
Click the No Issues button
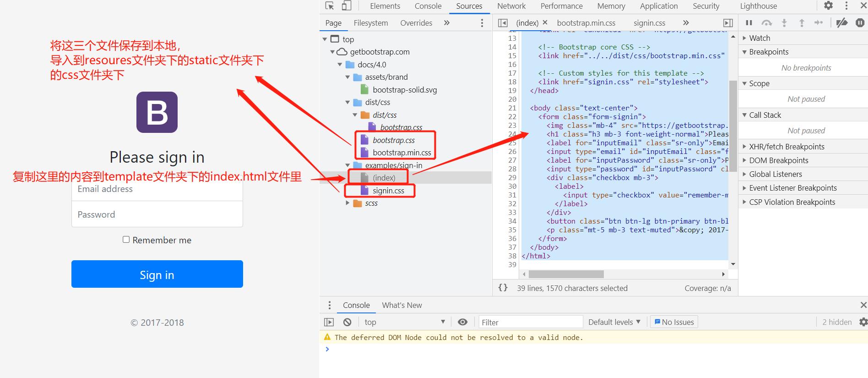tap(674, 322)
